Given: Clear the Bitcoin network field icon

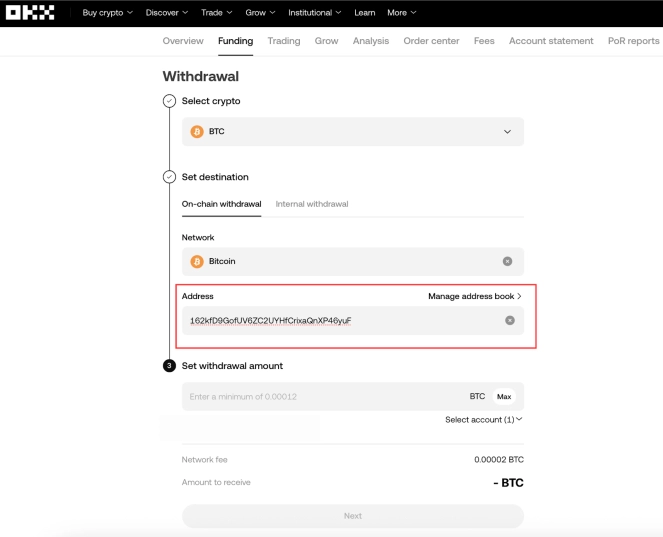Looking at the screenshot, I should coord(507,261).
